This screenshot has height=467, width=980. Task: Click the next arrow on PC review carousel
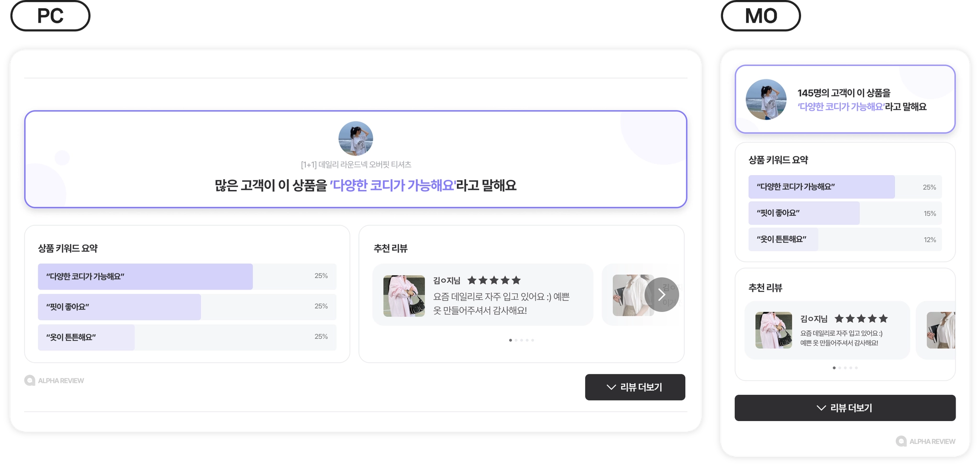[x=662, y=295]
